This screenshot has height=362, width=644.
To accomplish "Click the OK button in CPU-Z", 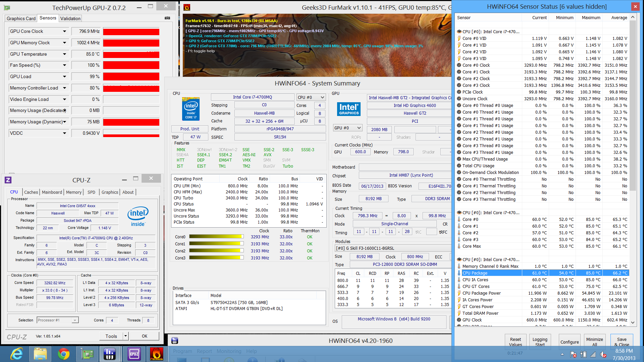I will point(145,336).
